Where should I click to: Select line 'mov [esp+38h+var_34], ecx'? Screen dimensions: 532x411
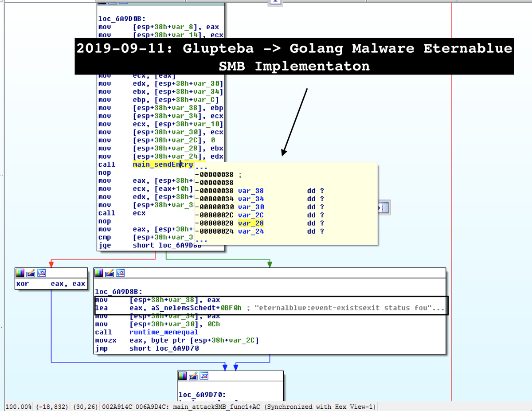pyautogui.click(x=160, y=116)
